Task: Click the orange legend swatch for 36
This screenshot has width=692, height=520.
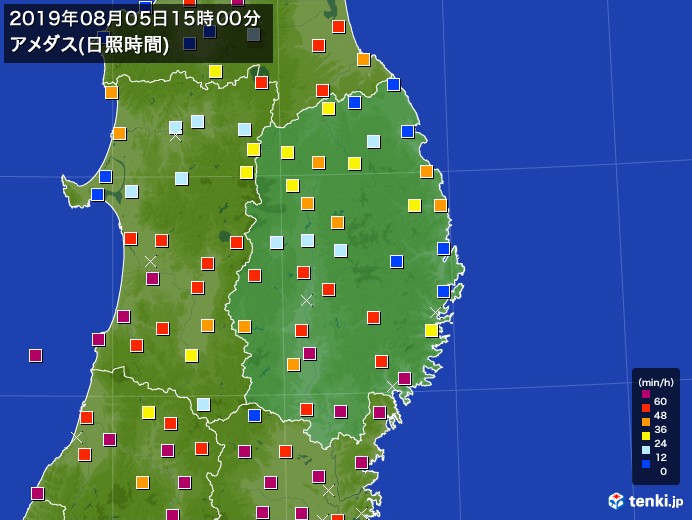Action: (646, 422)
